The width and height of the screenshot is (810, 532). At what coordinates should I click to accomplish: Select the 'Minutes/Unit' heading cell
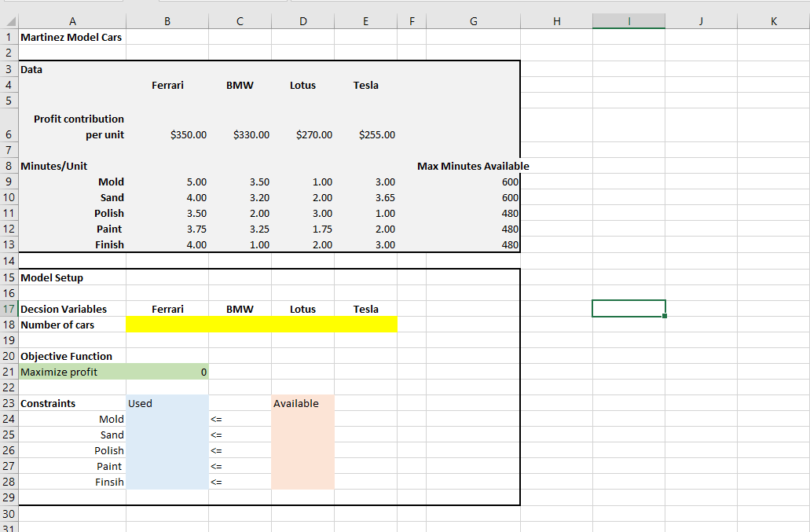click(x=72, y=166)
